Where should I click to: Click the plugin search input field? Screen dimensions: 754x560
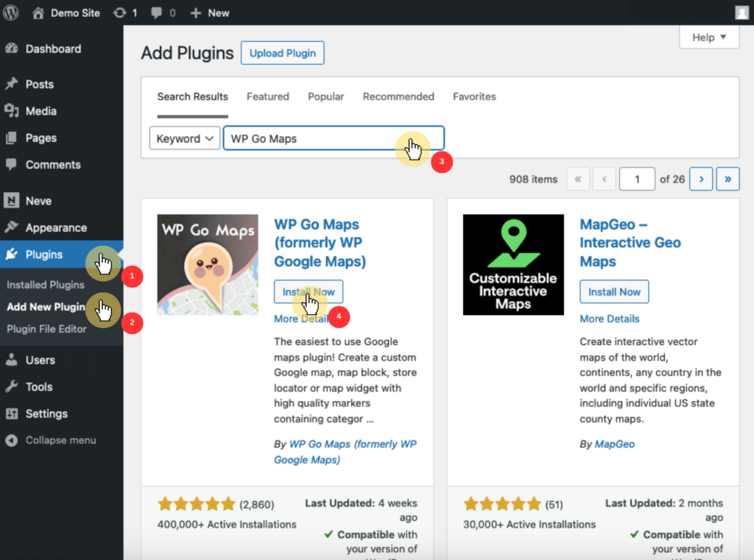tap(334, 138)
